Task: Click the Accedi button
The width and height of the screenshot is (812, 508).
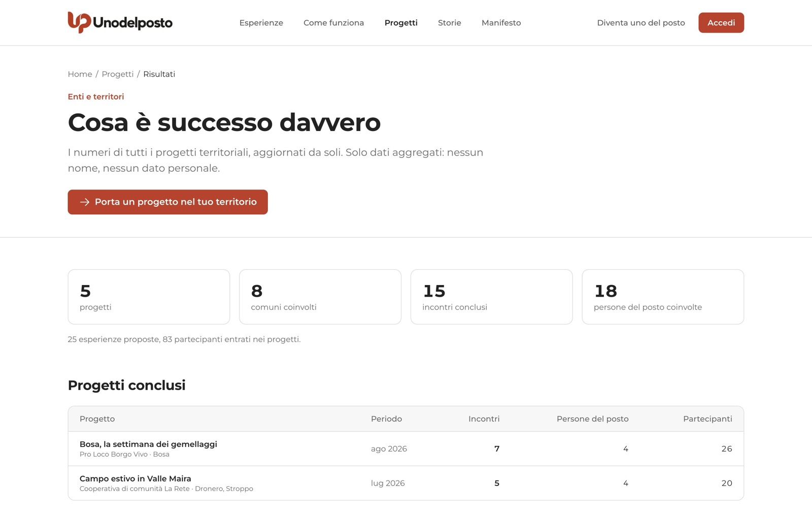Action: [x=721, y=23]
